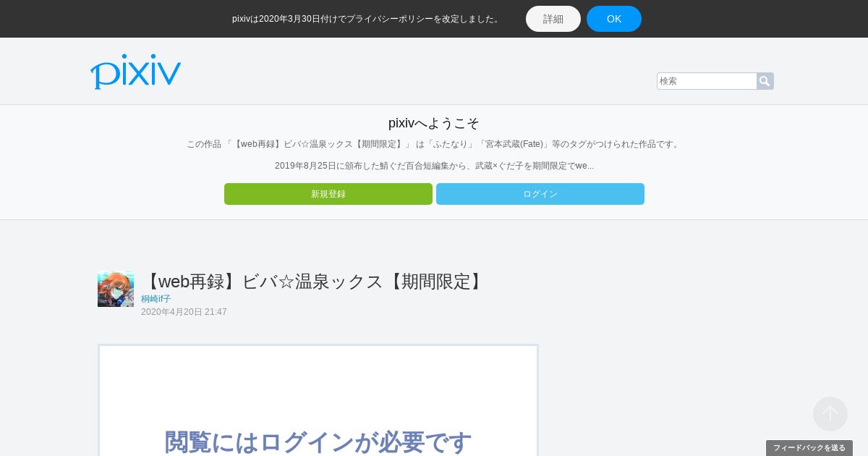Screen dimensions: 868x456
Task: Click the text 閲覧にはログインが必要です
Action: (x=318, y=442)
